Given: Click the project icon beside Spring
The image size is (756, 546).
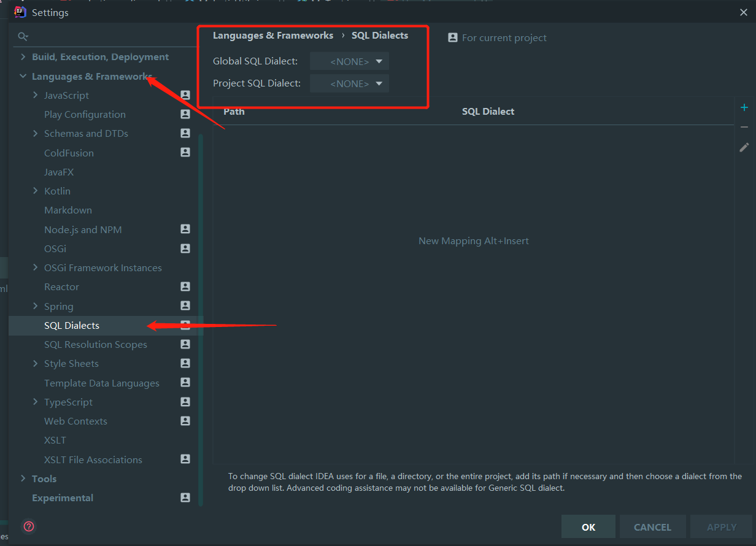Looking at the screenshot, I should pos(185,306).
